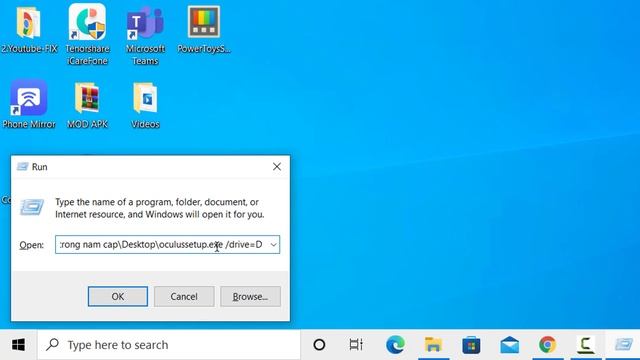The image size is (640, 360).
Task: Open File Explorer from taskbar
Action: pyautogui.click(x=433, y=345)
